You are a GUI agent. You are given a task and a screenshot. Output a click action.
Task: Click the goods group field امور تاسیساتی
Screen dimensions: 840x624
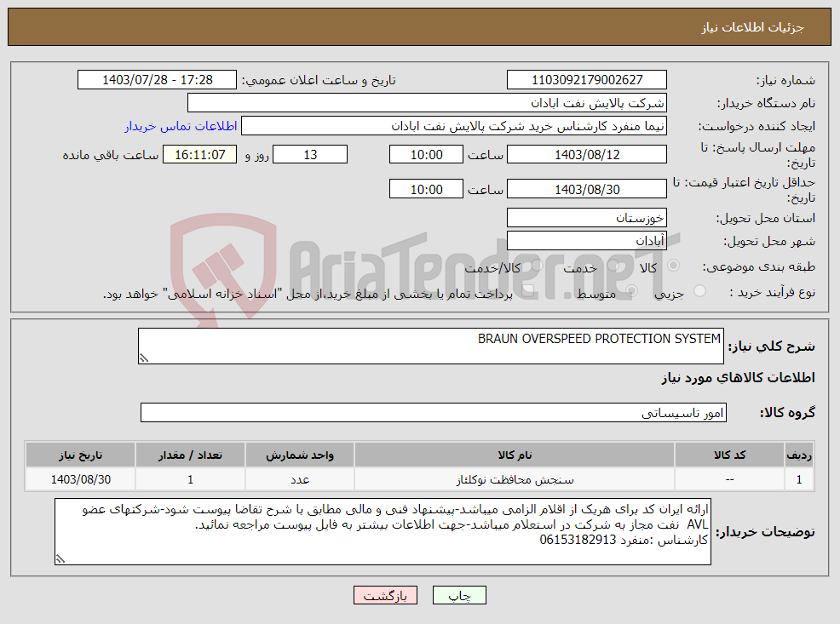click(x=434, y=412)
